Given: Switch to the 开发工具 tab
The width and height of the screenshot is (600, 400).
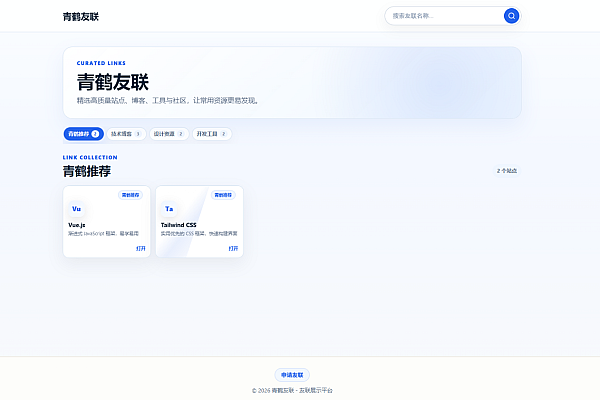Looking at the screenshot, I should pyautogui.click(x=212, y=134).
